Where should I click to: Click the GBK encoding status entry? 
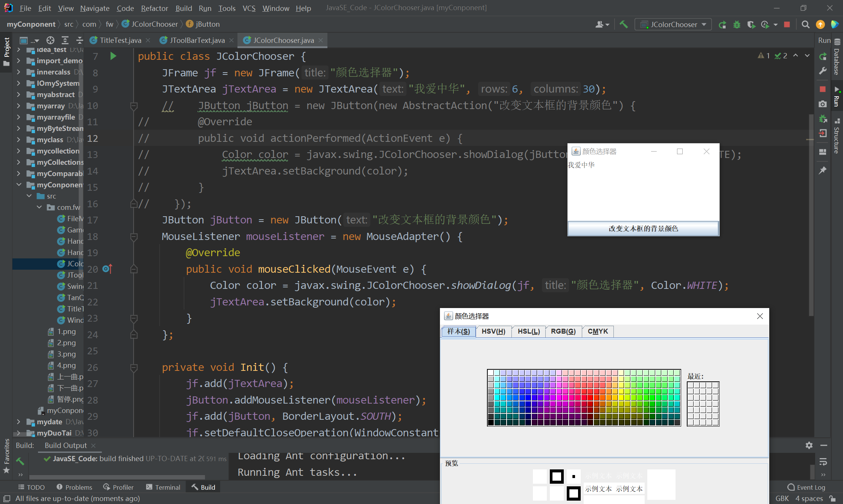coord(782,498)
